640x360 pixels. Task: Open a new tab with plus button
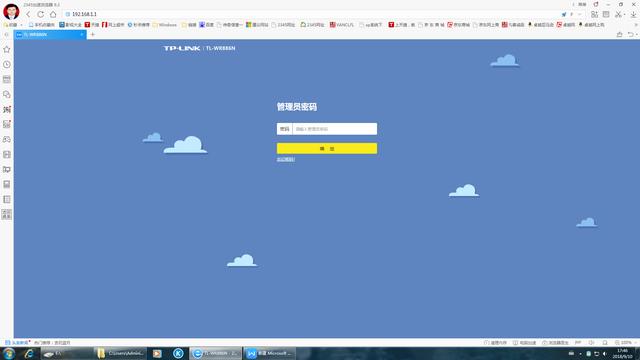(93, 35)
